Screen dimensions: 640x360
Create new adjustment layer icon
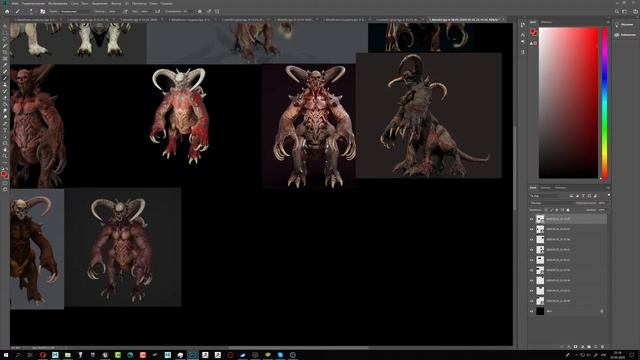pyautogui.click(x=582, y=347)
